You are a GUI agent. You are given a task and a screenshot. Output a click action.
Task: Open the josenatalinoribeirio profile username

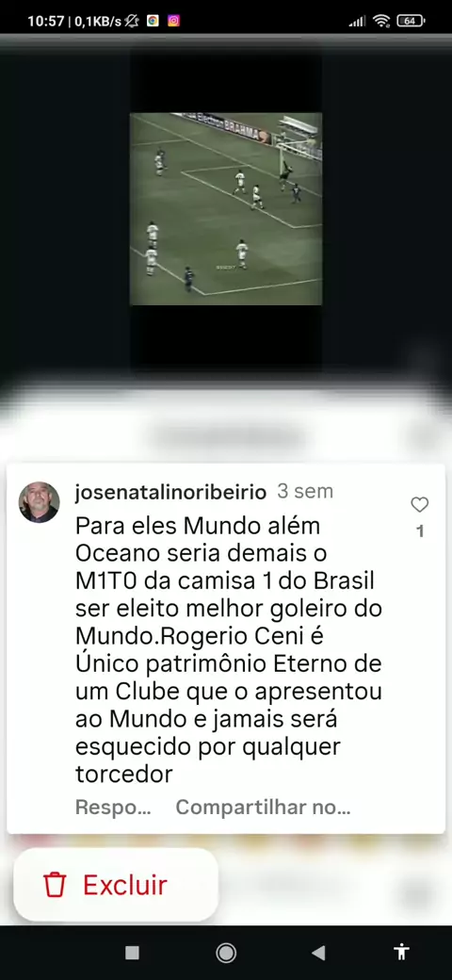click(170, 492)
